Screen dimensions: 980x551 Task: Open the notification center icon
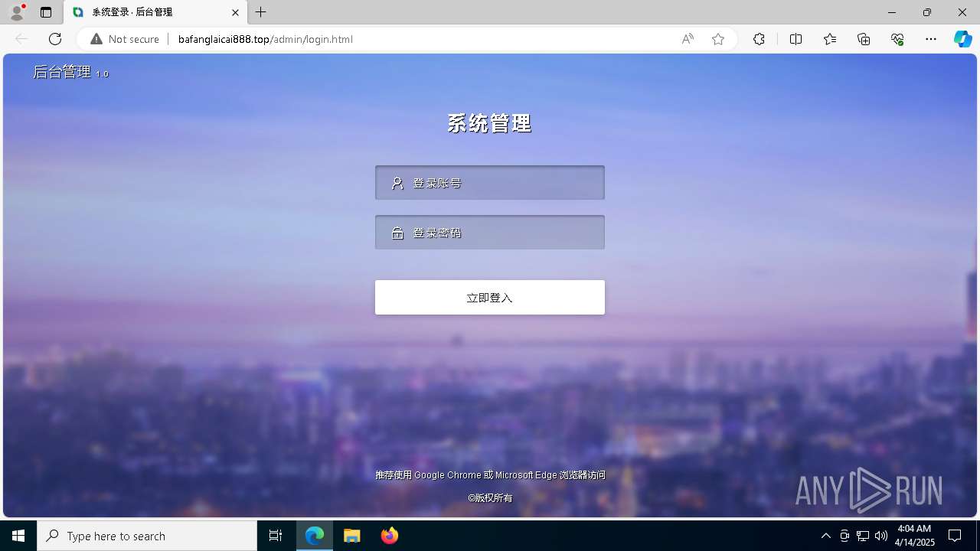tap(955, 536)
